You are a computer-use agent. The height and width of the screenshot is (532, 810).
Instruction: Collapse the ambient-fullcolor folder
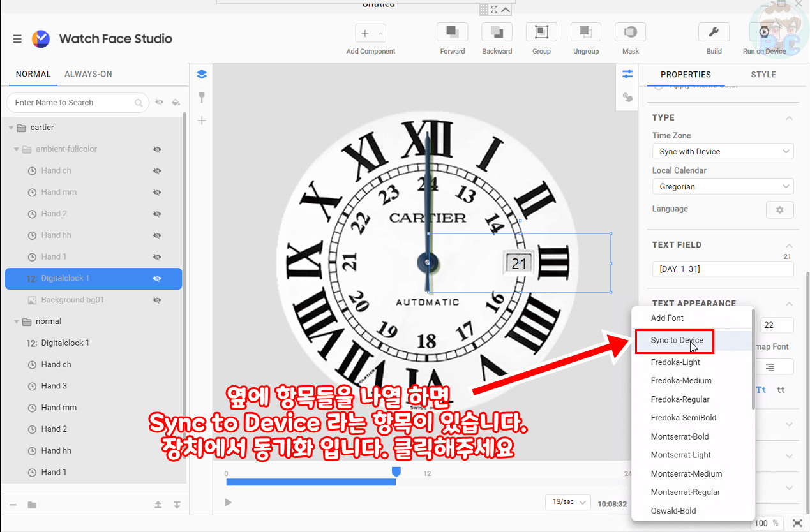click(17, 149)
